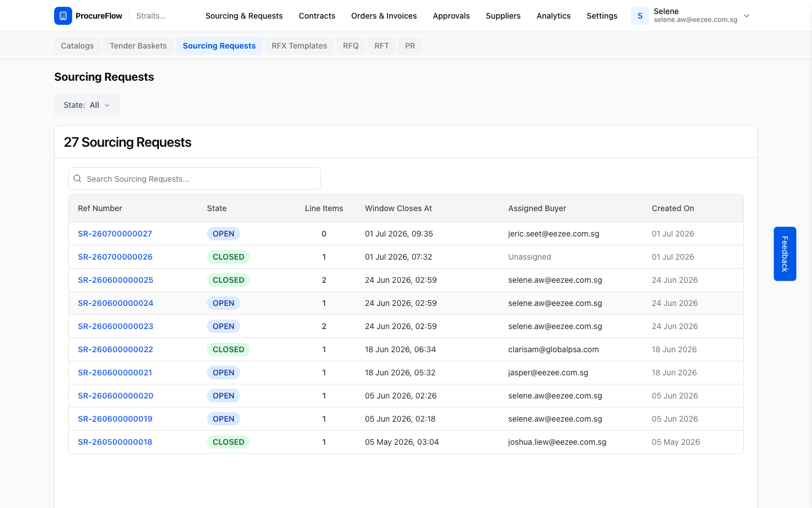
Task: Click the Created On column header
Action: click(x=673, y=208)
